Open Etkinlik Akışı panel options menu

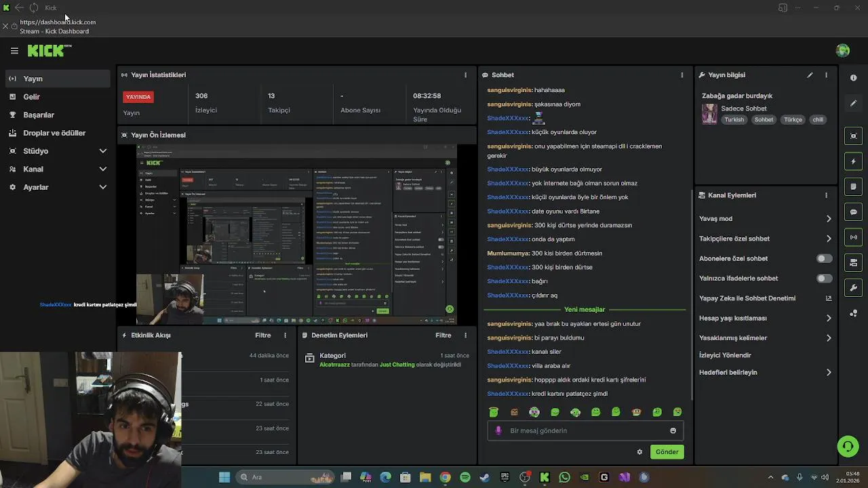[285, 335]
